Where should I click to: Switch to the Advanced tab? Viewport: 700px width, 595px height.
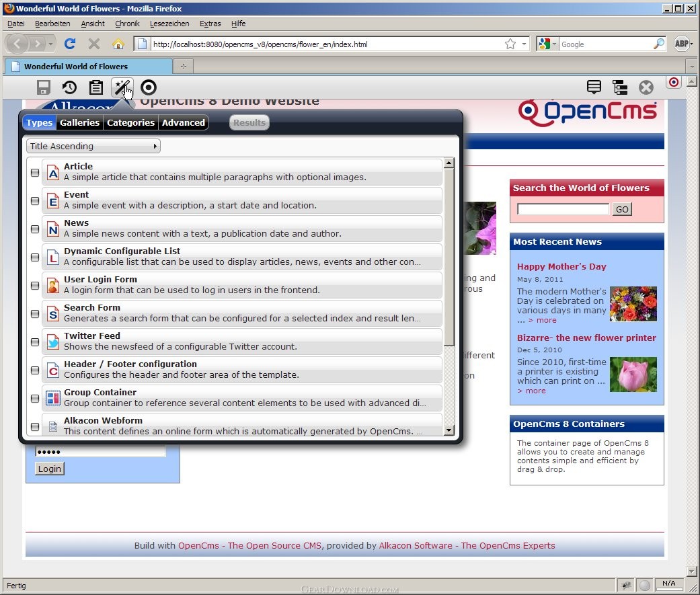pyautogui.click(x=184, y=123)
